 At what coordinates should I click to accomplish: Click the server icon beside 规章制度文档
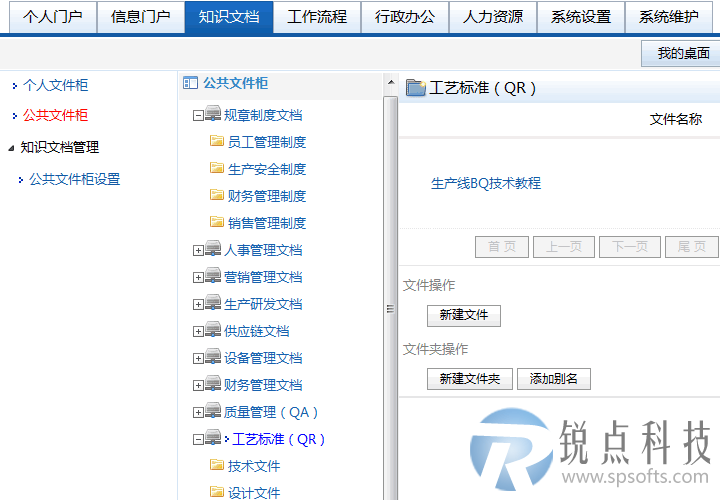pyautogui.click(x=213, y=113)
